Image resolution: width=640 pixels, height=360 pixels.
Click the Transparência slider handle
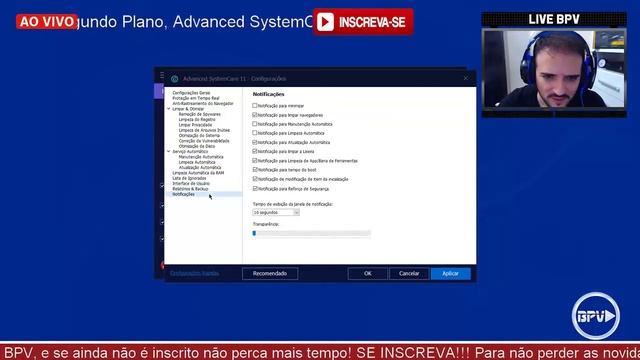[x=254, y=233]
